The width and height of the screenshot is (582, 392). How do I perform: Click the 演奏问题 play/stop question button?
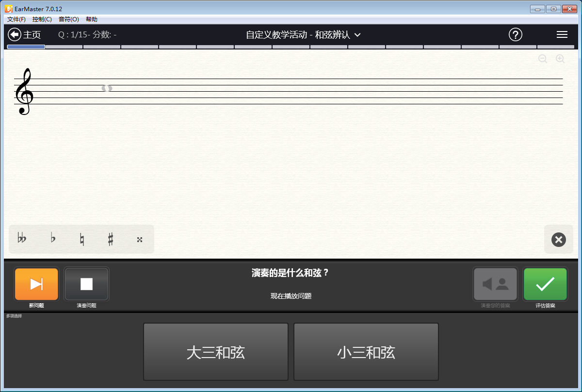86,284
